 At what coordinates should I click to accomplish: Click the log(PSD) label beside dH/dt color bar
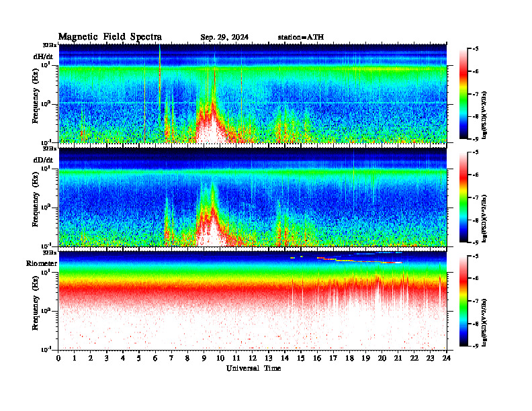(484, 116)
